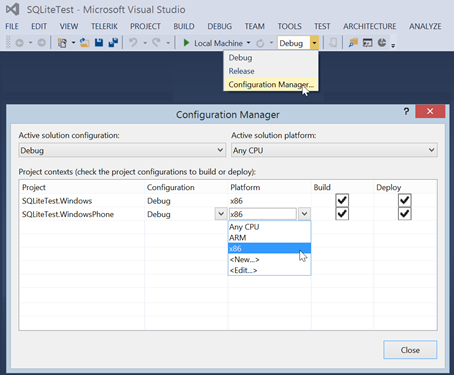Click the Navigate Forward toolbar icon
This screenshot has height=375, width=454.
(41, 43)
